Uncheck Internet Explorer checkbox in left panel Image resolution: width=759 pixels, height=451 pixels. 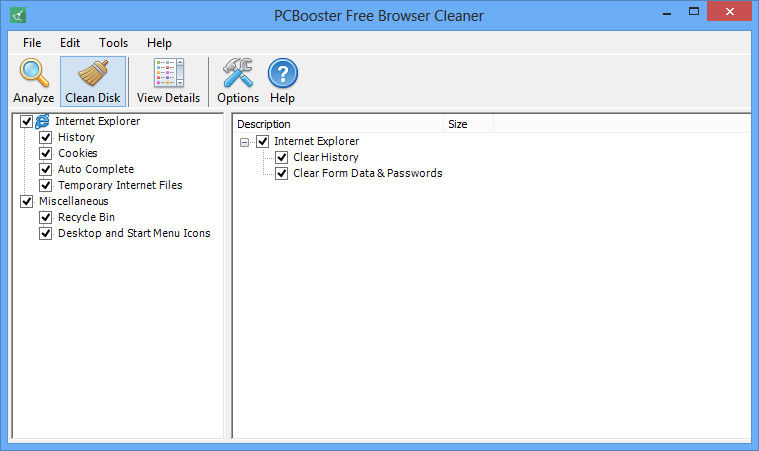pos(26,121)
